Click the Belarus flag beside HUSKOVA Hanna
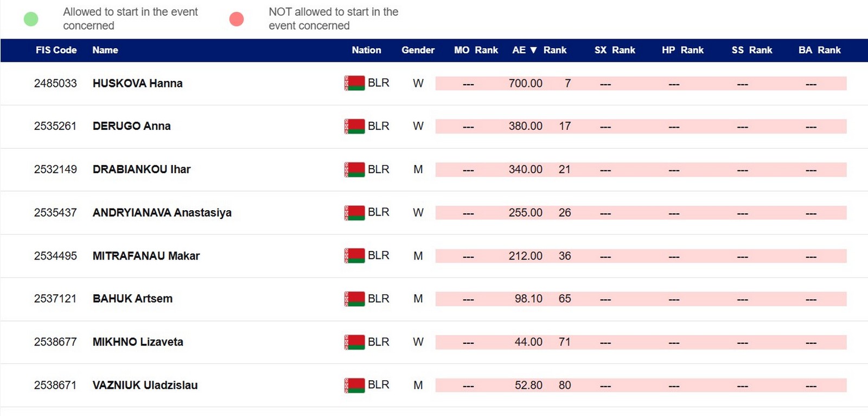 click(x=354, y=83)
